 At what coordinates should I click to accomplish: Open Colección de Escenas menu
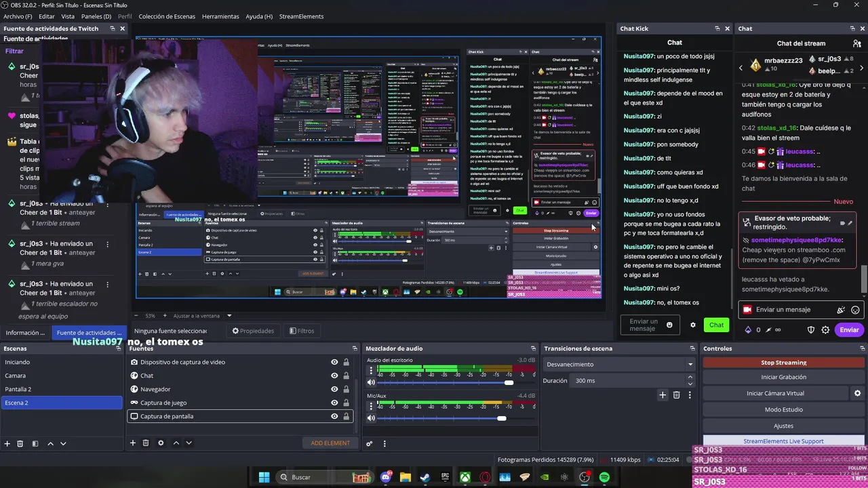(x=167, y=16)
